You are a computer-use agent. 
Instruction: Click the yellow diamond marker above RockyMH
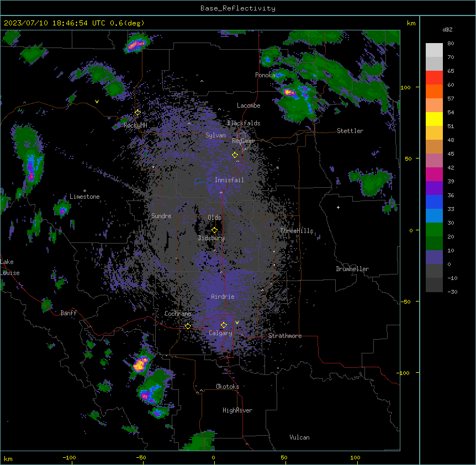(137, 113)
